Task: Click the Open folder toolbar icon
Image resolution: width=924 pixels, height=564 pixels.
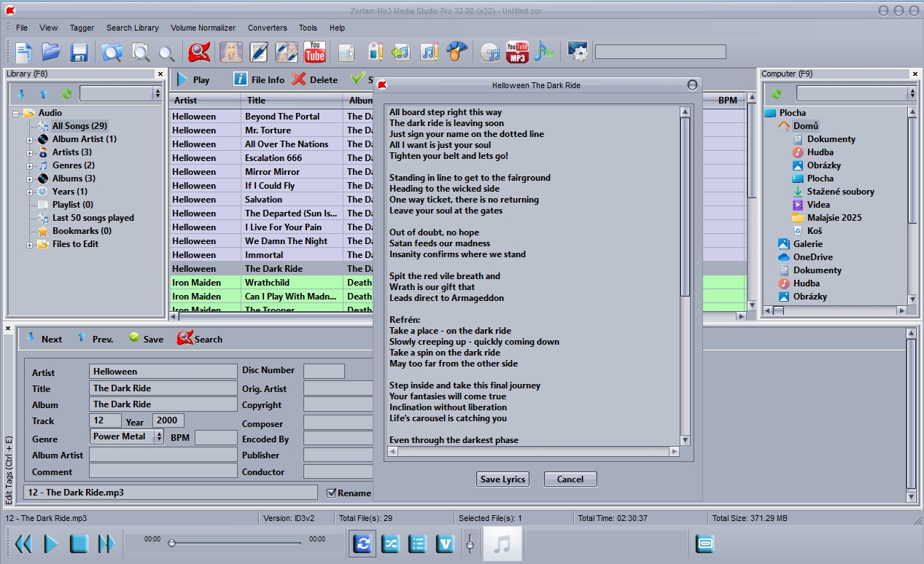Action: point(51,52)
